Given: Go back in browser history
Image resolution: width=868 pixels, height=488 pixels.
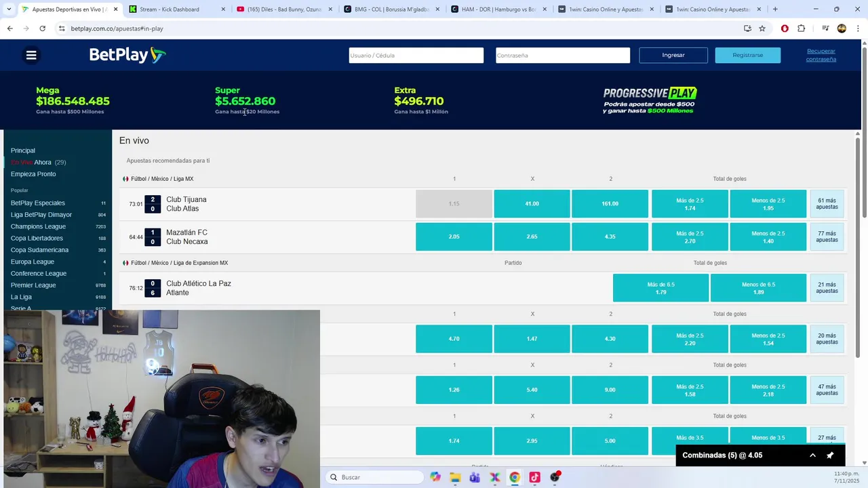Looking at the screenshot, I should (x=9, y=28).
